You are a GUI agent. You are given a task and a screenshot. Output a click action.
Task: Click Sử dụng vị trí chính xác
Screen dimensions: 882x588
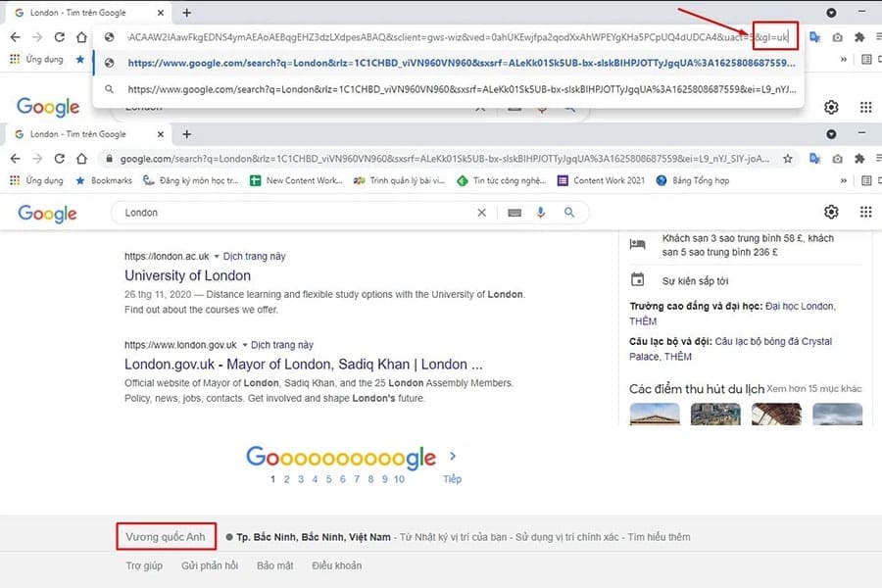[x=567, y=537]
